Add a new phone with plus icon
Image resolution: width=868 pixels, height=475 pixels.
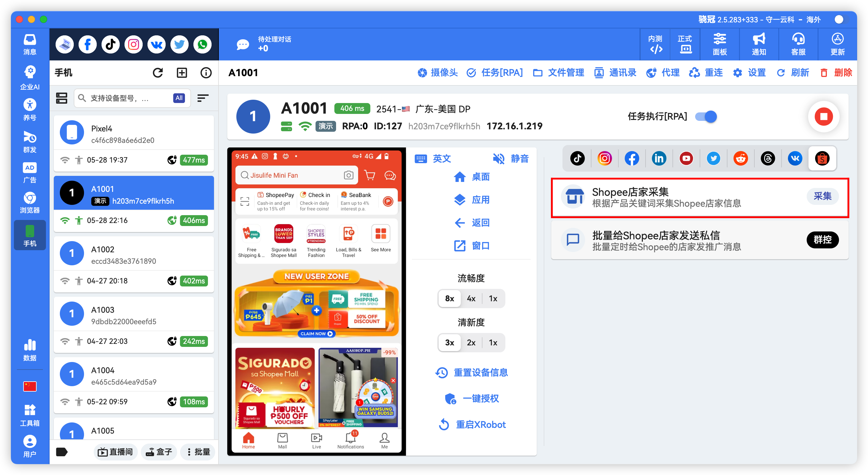coord(182,73)
